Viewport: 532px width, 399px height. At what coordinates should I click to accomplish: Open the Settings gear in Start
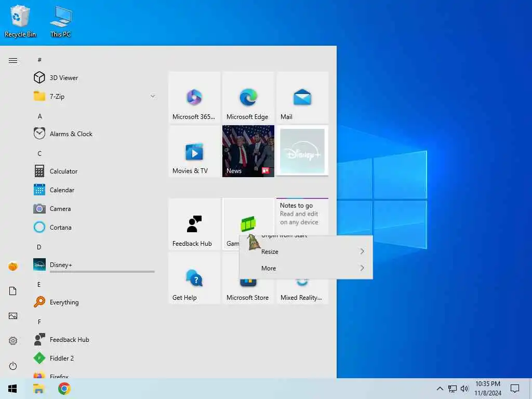[x=13, y=341]
